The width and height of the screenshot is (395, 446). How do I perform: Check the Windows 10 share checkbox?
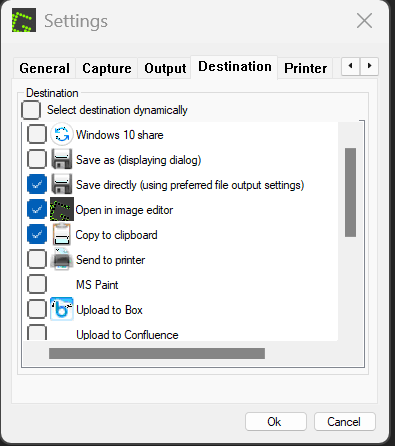point(37,134)
